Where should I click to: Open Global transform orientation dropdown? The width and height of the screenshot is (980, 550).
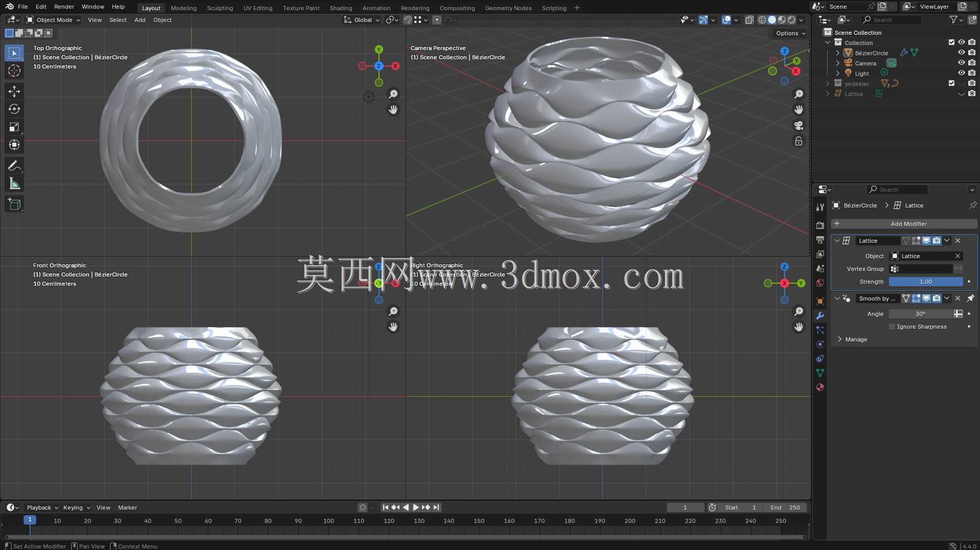point(362,20)
